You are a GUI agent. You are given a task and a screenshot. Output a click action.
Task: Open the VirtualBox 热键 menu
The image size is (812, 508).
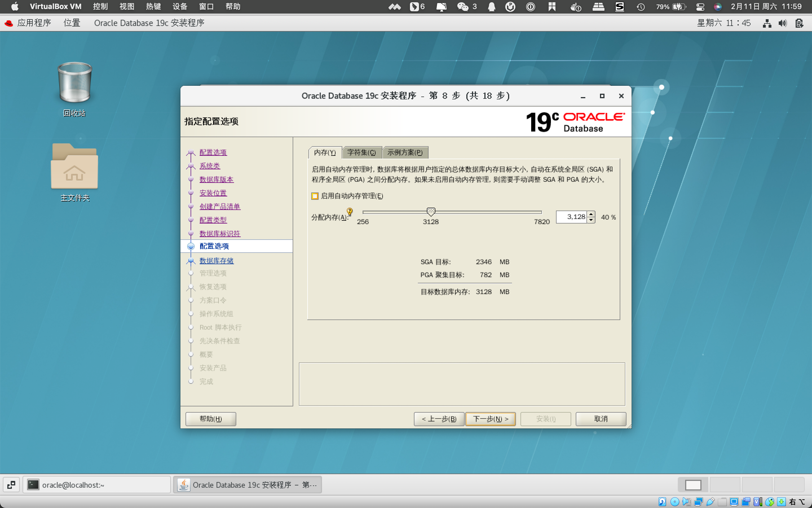pyautogui.click(x=153, y=6)
